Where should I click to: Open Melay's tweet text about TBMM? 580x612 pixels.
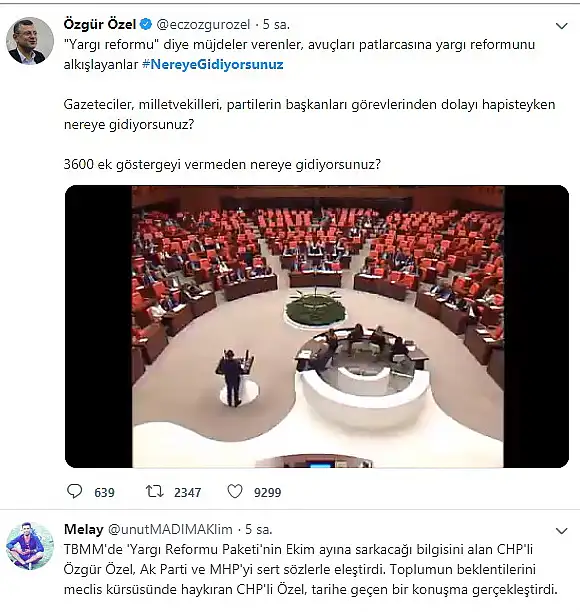[x=311, y=569]
